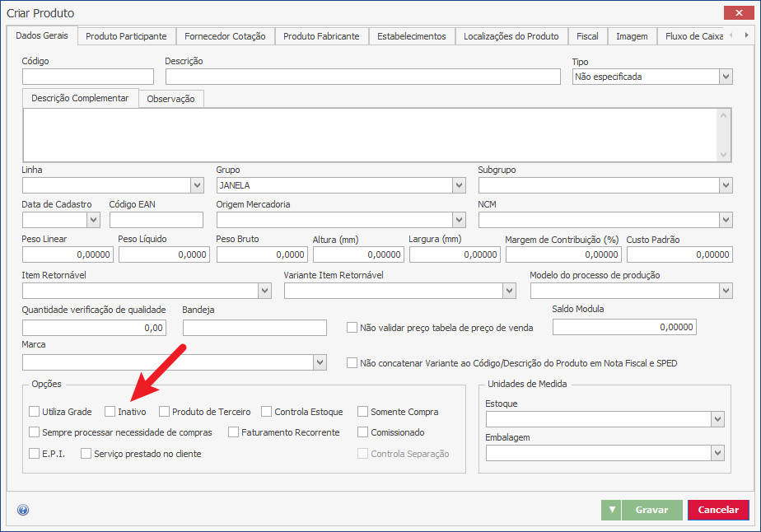Focus Quantidade verificação de qualidade field
The width and height of the screenshot is (761, 532).
(94, 328)
